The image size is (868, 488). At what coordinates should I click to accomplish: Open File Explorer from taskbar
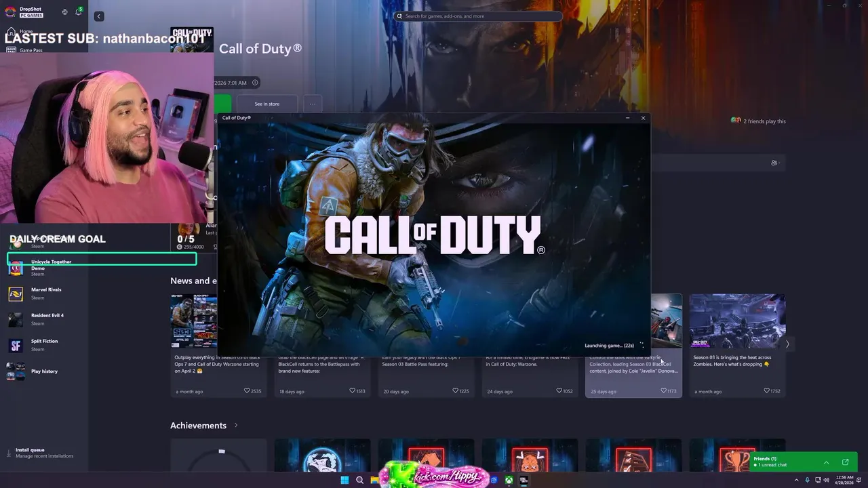(x=374, y=480)
